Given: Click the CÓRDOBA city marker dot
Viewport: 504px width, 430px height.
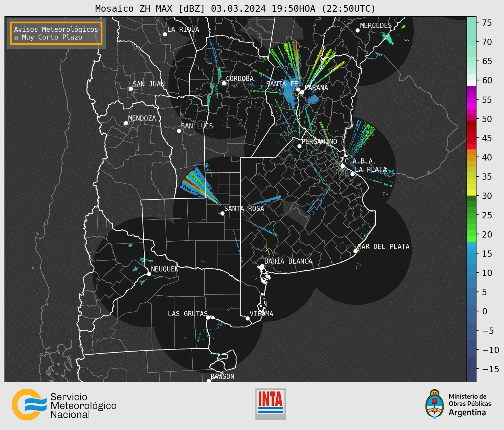Looking at the screenshot, I should 224,83.
